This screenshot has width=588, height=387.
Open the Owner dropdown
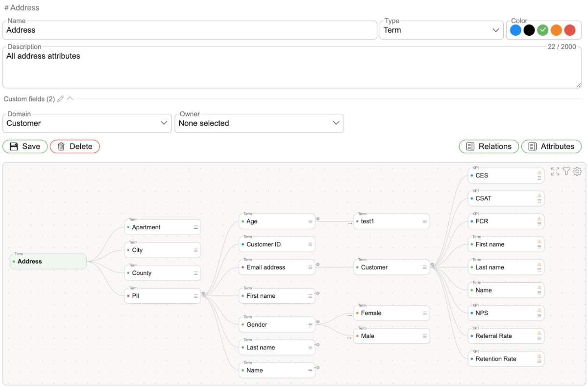pyautogui.click(x=259, y=123)
